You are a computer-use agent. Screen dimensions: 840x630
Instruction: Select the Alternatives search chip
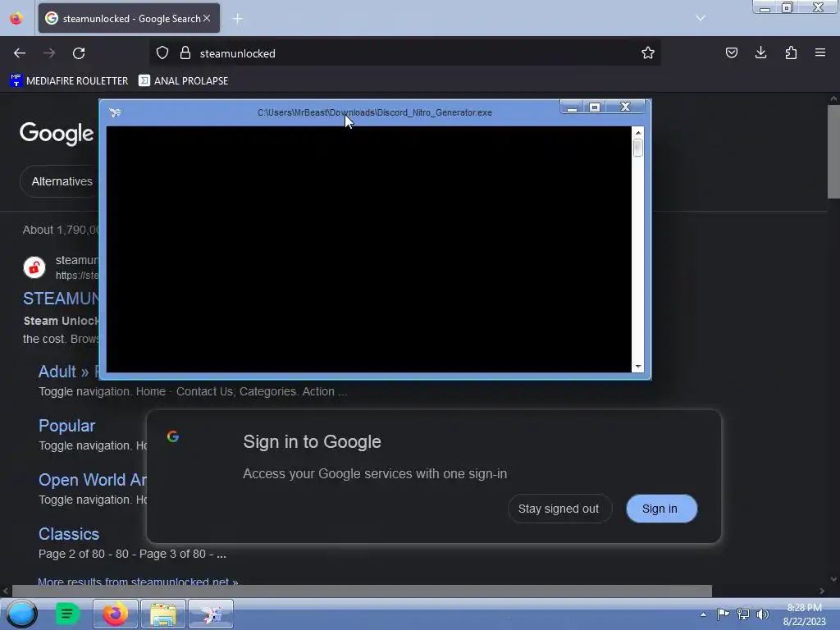coord(62,181)
